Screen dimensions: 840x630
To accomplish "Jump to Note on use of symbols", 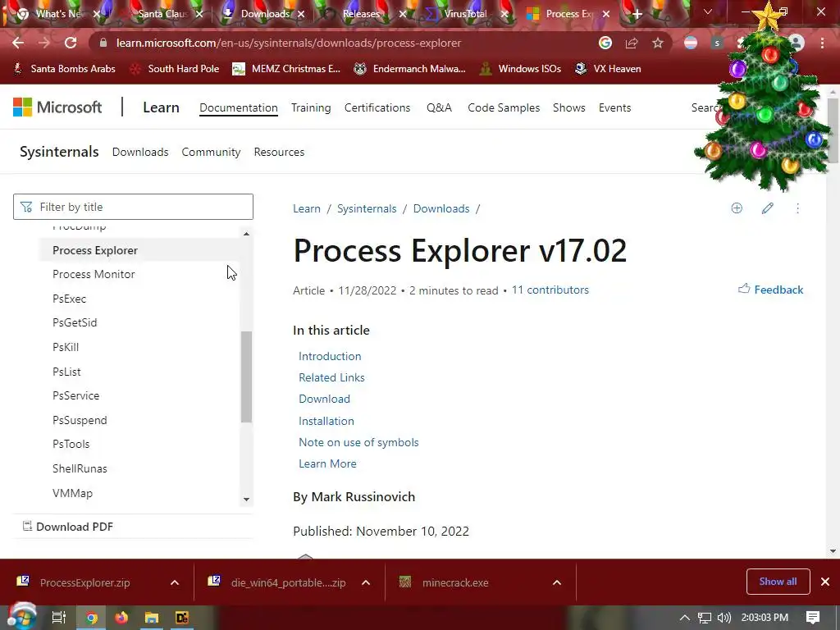I will [358, 442].
